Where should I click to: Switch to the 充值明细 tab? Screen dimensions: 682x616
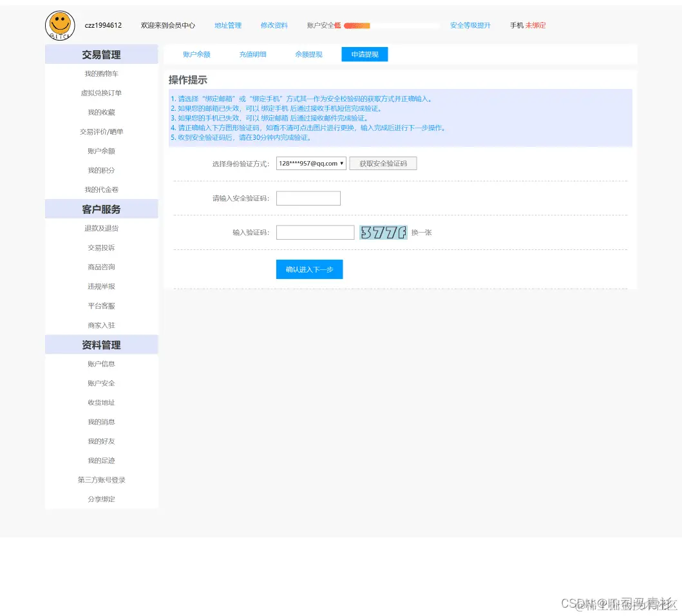tap(252, 54)
